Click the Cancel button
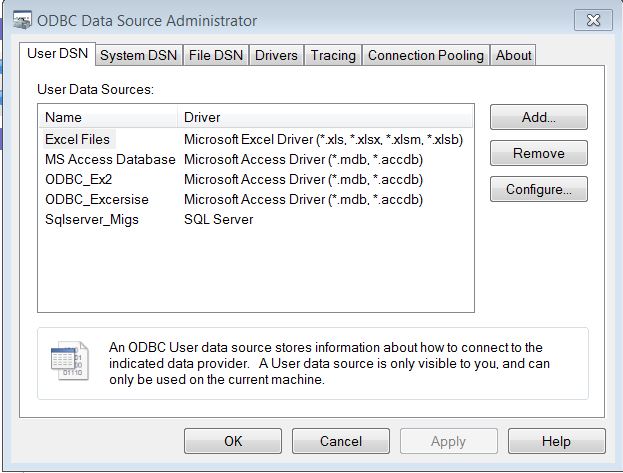623x473 pixels. pyautogui.click(x=340, y=441)
